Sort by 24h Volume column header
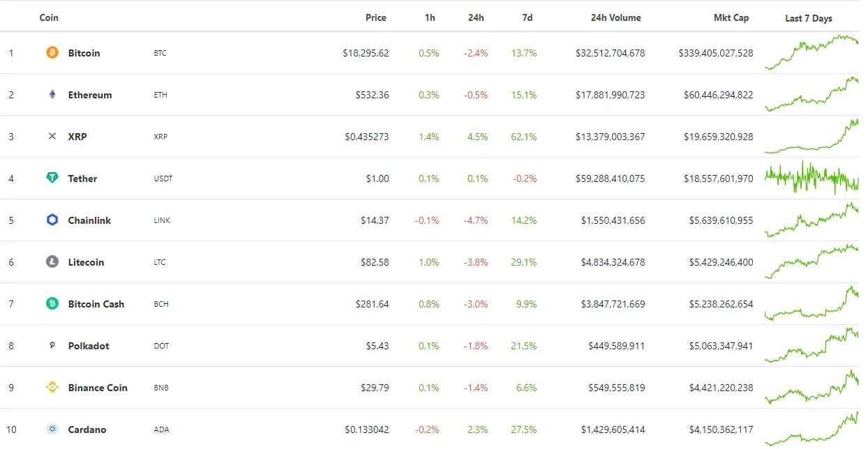 coord(615,18)
